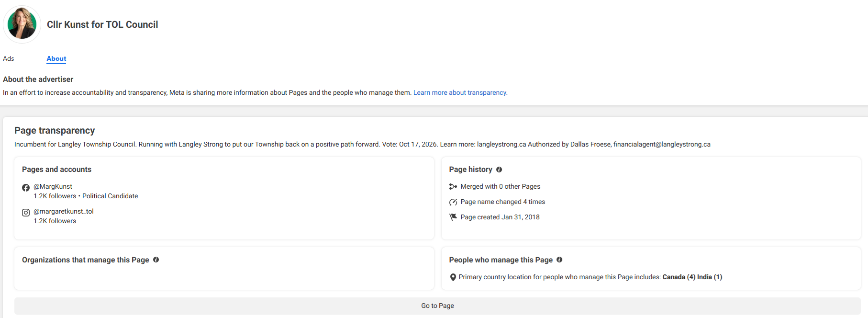Viewport: 868px width, 318px height.
Task: Click the flag icon beside Page created
Action: click(453, 217)
